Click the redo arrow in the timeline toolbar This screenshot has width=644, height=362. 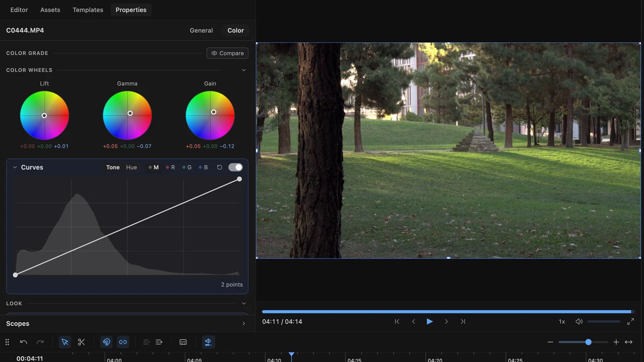pyautogui.click(x=40, y=342)
